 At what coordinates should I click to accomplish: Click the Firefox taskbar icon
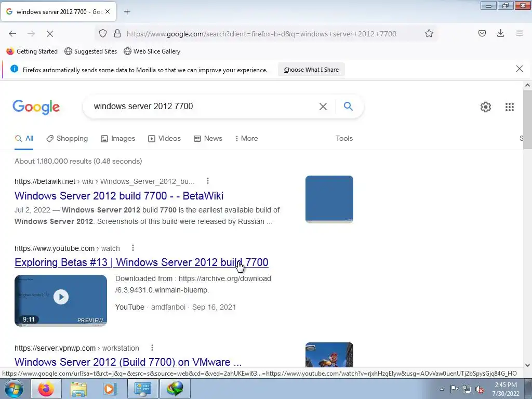46,389
